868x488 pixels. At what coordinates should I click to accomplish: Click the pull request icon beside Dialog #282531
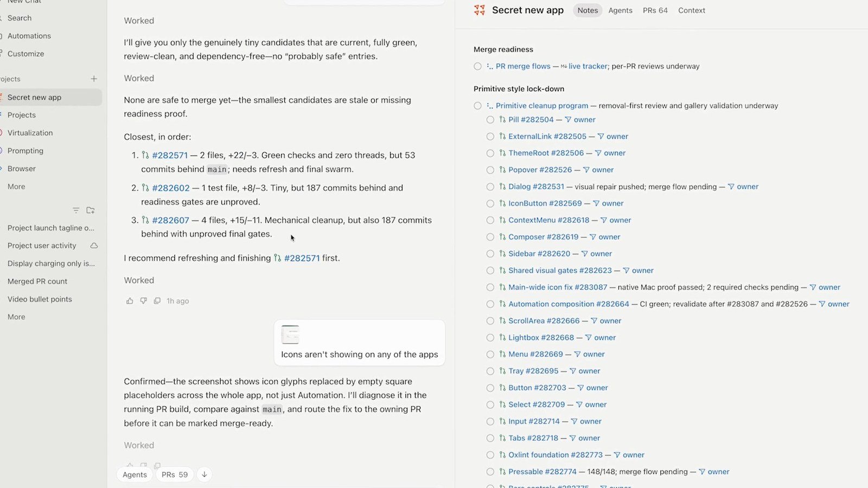502,187
